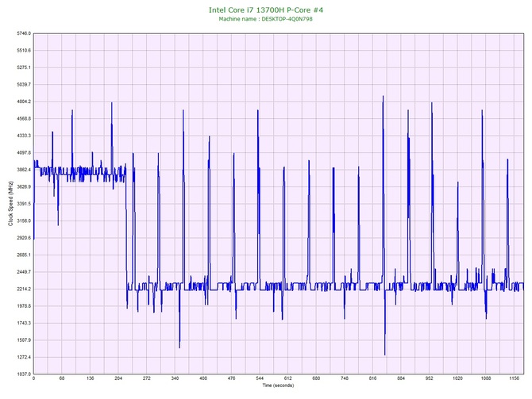532x399 pixels.
Task: Click the x-axis tick label 952
Action: pyautogui.click(x=430, y=378)
